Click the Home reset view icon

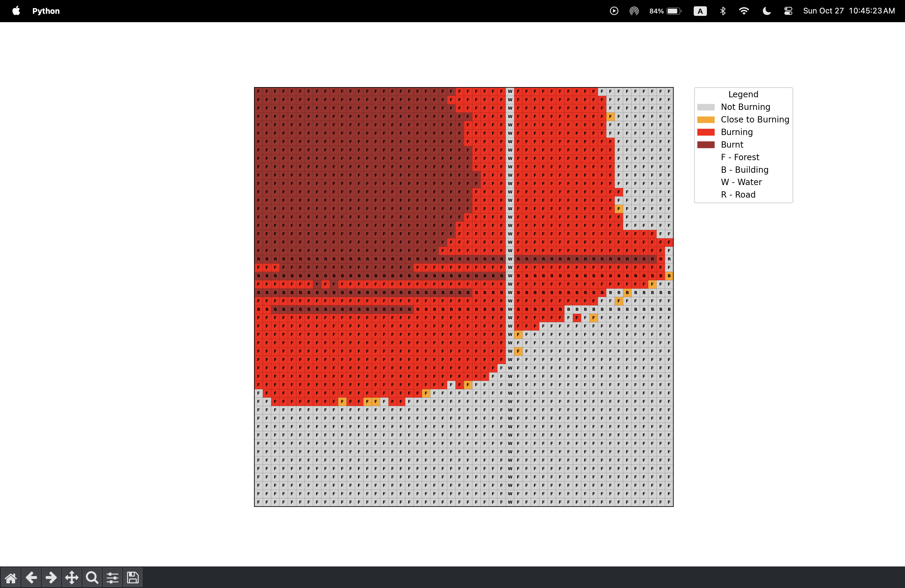point(11,578)
